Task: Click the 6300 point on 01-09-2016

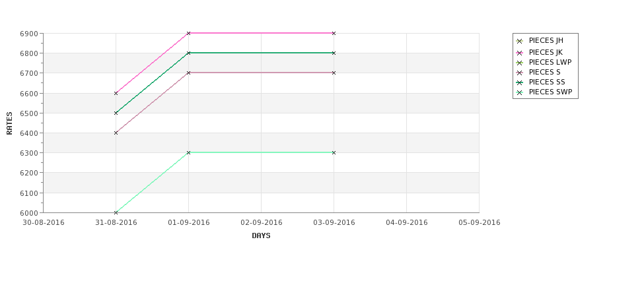Action: click(188, 152)
